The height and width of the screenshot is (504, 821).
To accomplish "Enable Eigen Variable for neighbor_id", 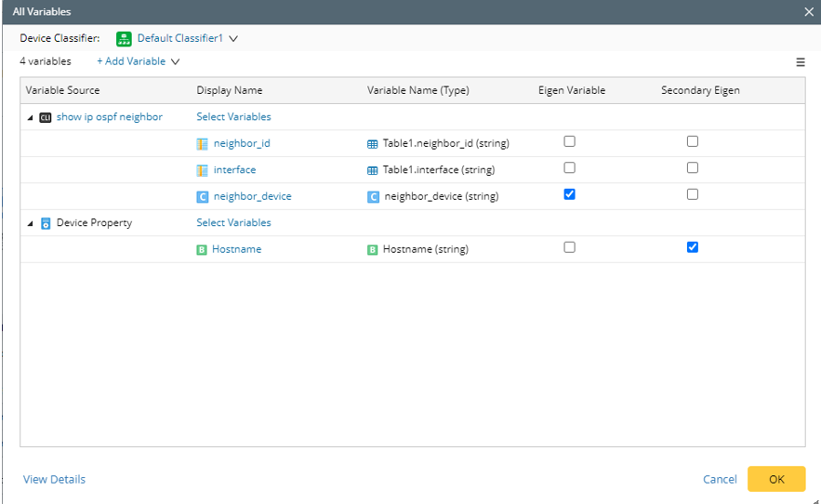I will point(570,141).
